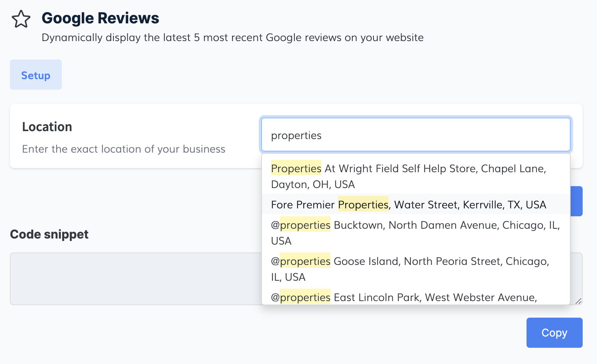Select @properties Goose Island, North Peoria Street
The height and width of the screenshot is (364, 597).
(x=410, y=269)
